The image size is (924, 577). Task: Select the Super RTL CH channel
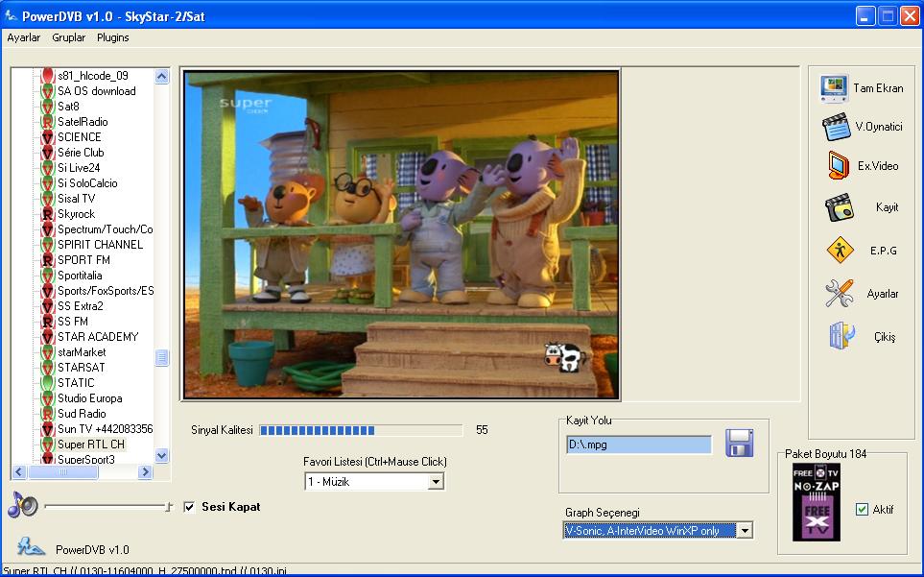91,445
